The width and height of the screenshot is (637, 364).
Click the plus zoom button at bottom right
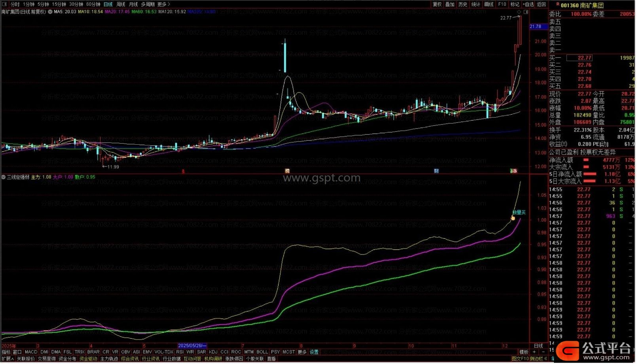point(535,353)
